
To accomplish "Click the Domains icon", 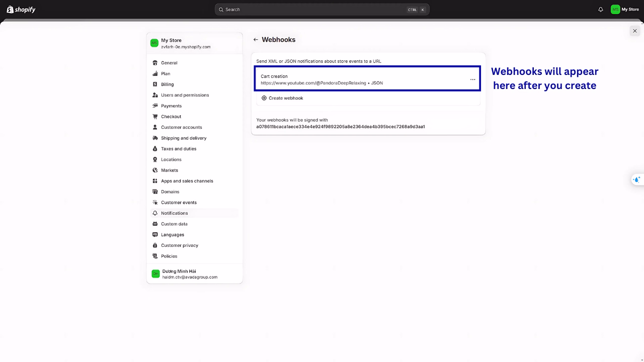I will coord(155,192).
